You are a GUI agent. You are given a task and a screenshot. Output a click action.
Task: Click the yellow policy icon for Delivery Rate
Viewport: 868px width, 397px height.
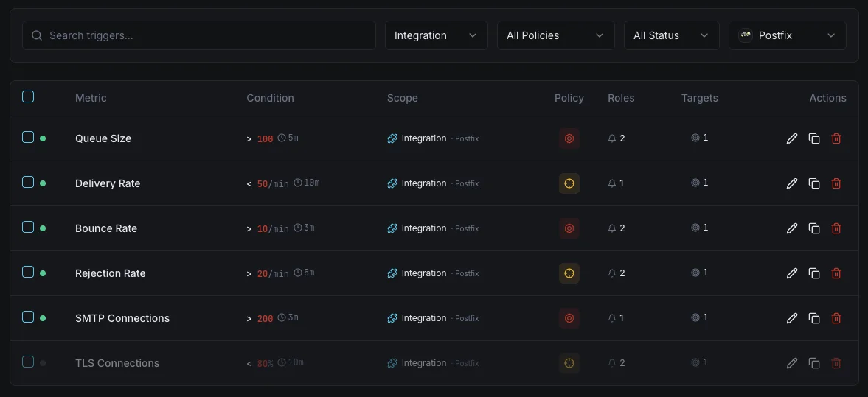coord(569,183)
